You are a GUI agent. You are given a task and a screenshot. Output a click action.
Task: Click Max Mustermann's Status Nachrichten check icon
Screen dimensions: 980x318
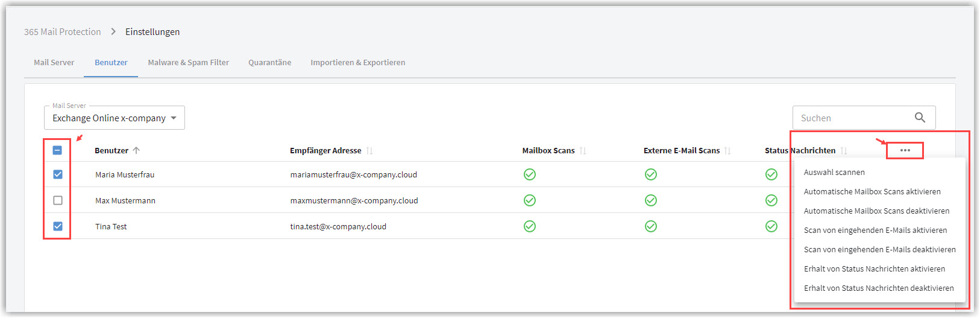click(771, 200)
